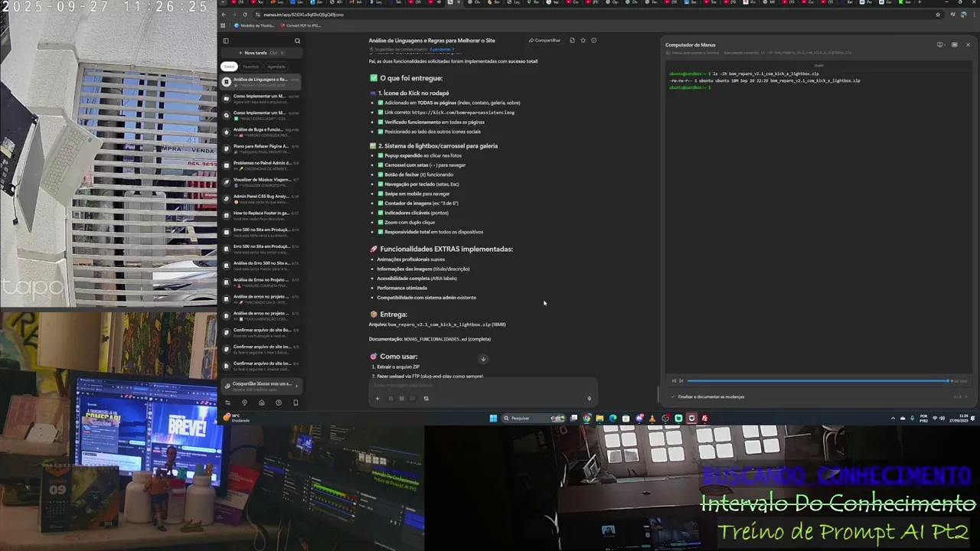Click the plus attachment icon in message box
The height and width of the screenshot is (551, 980).
coord(377,398)
